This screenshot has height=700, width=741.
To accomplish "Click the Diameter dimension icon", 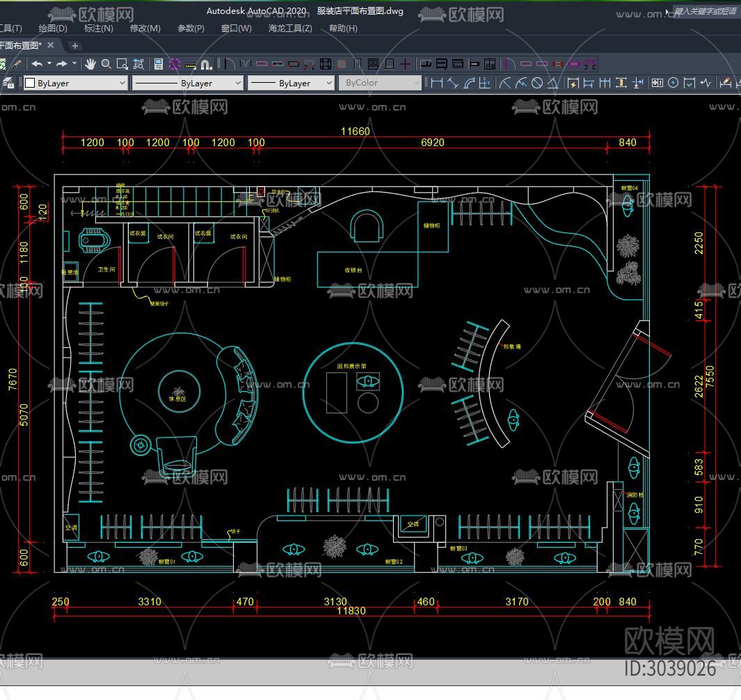I will pos(537,83).
